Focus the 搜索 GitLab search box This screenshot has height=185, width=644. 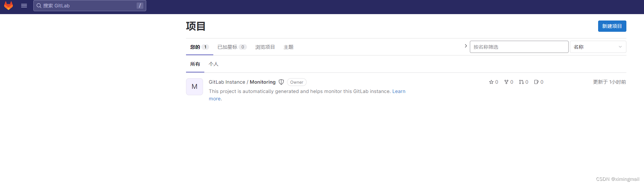pos(90,5)
